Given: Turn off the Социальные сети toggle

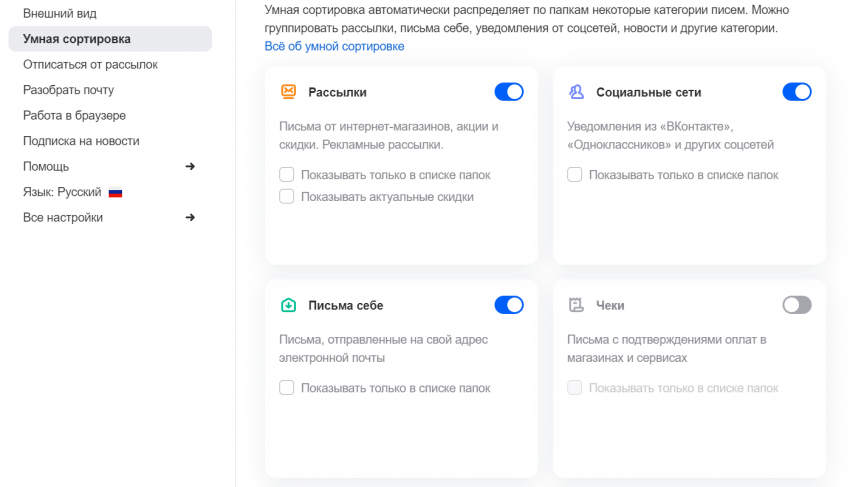Looking at the screenshot, I should [x=797, y=92].
